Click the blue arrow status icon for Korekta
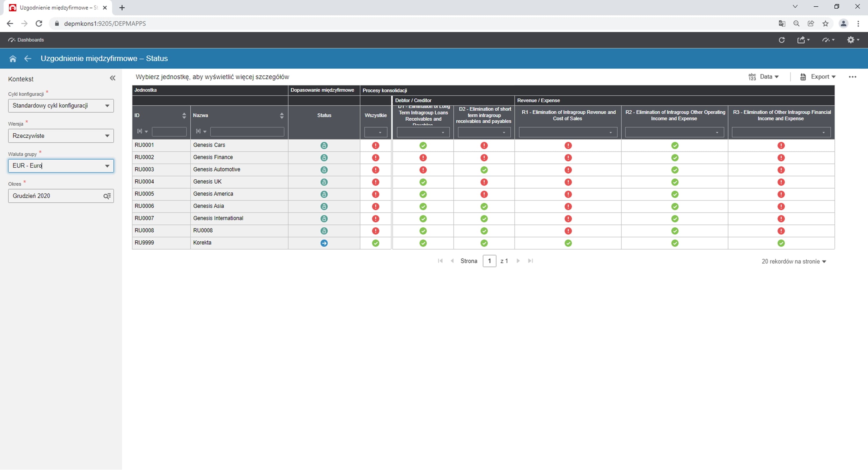 324,243
